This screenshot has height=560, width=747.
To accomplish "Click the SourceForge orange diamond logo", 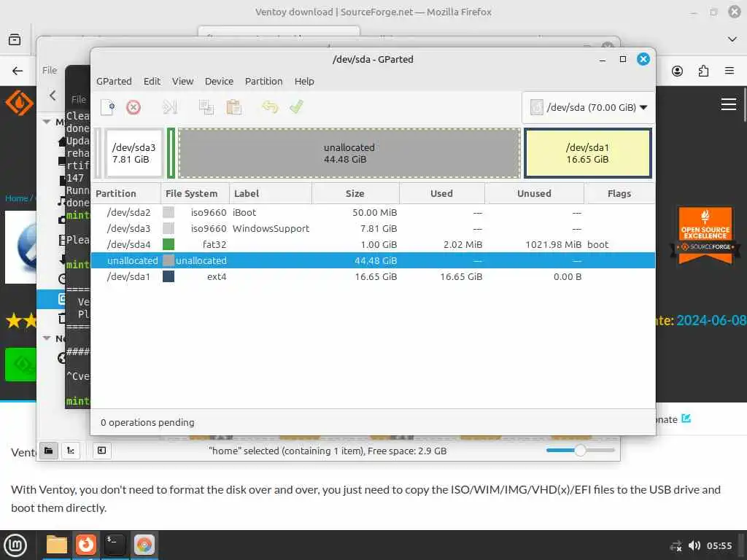I will (20, 103).
